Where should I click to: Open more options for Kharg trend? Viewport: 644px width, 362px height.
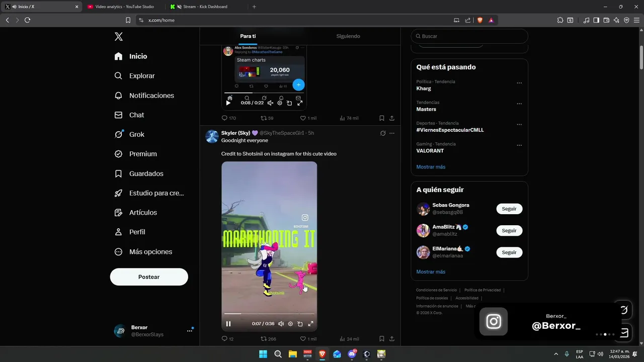(x=519, y=83)
